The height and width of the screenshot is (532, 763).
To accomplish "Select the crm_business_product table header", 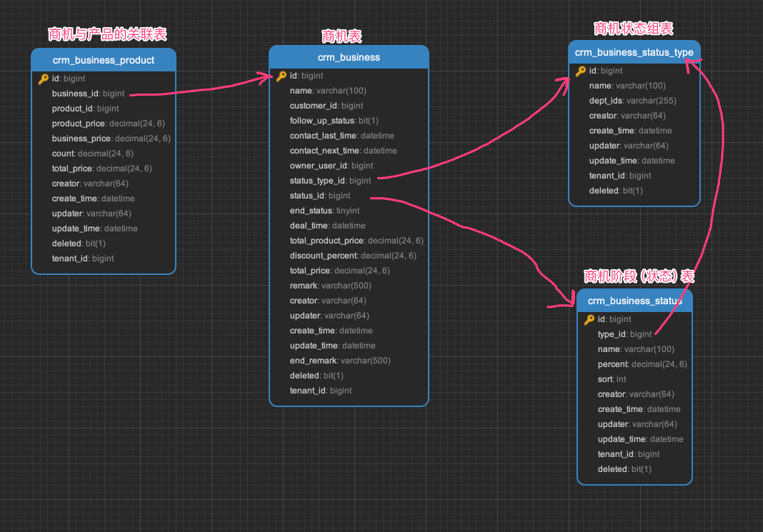I will (104, 60).
